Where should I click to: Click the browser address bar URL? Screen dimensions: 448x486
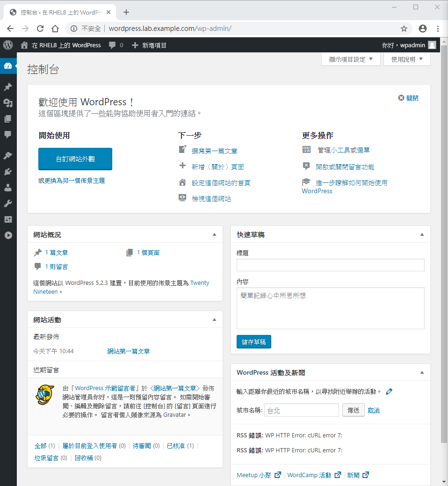(170, 29)
